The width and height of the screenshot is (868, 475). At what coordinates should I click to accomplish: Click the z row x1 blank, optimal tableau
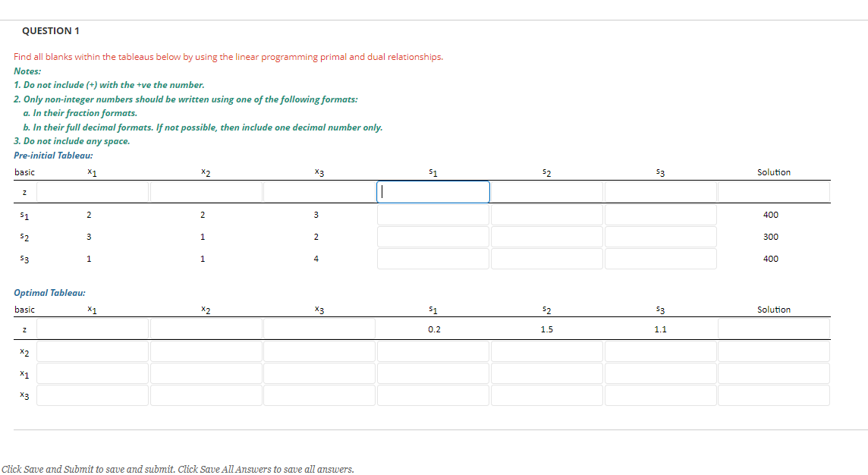(93, 329)
